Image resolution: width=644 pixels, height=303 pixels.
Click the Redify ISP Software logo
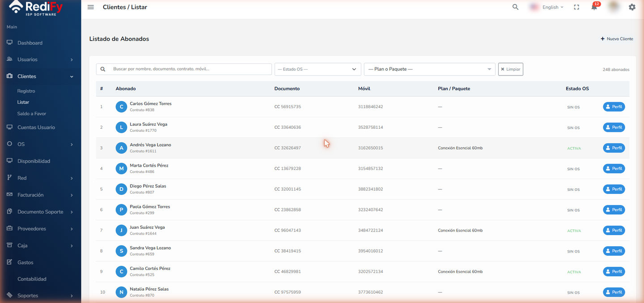36,8
